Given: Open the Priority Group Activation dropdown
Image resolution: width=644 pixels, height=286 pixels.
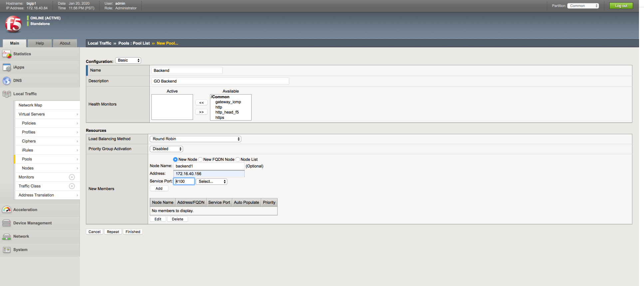Looking at the screenshot, I should pyautogui.click(x=166, y=149).
